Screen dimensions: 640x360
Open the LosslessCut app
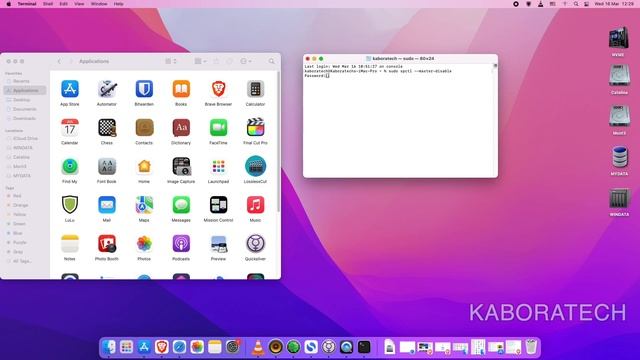coord(256,167)
